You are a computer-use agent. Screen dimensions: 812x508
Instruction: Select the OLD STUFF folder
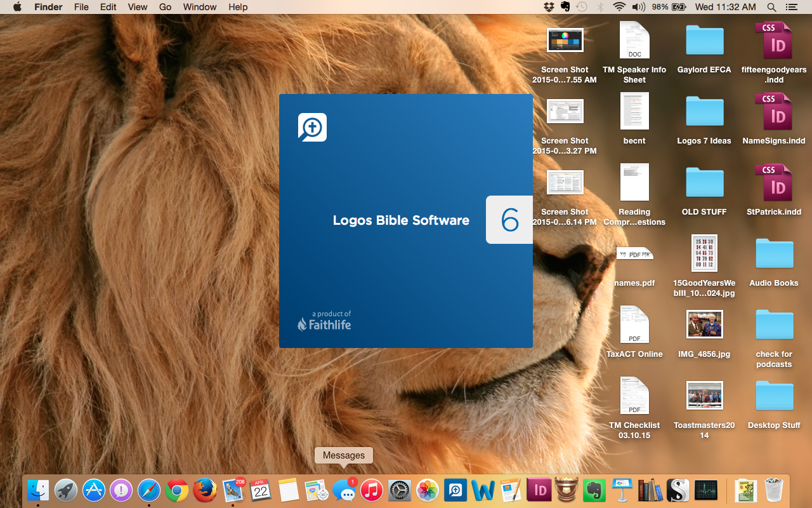pos(704,183)
